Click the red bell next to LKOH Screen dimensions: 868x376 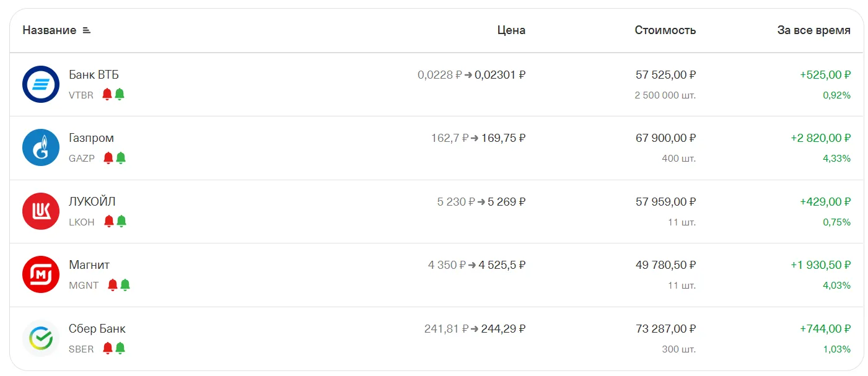point(109,221)
